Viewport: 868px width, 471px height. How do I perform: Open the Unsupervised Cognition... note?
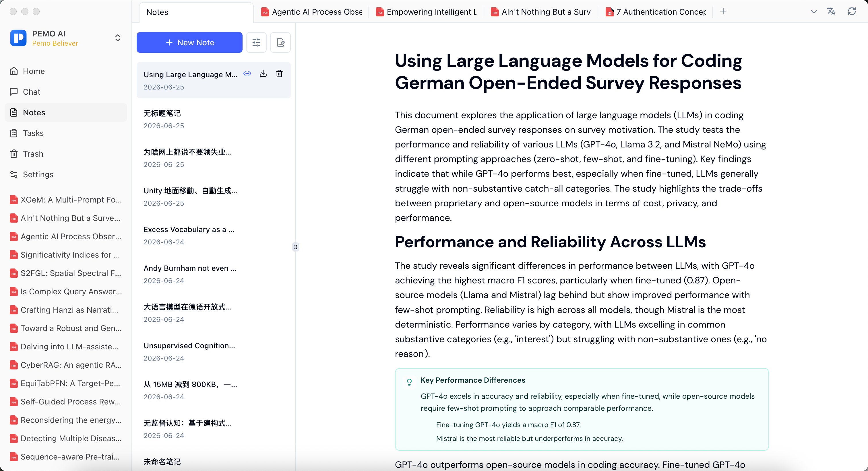coord(214,351)
